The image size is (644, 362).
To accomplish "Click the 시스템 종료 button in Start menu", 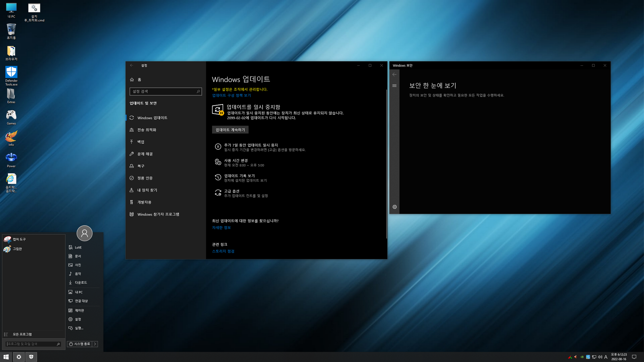I will coord(80,344).
